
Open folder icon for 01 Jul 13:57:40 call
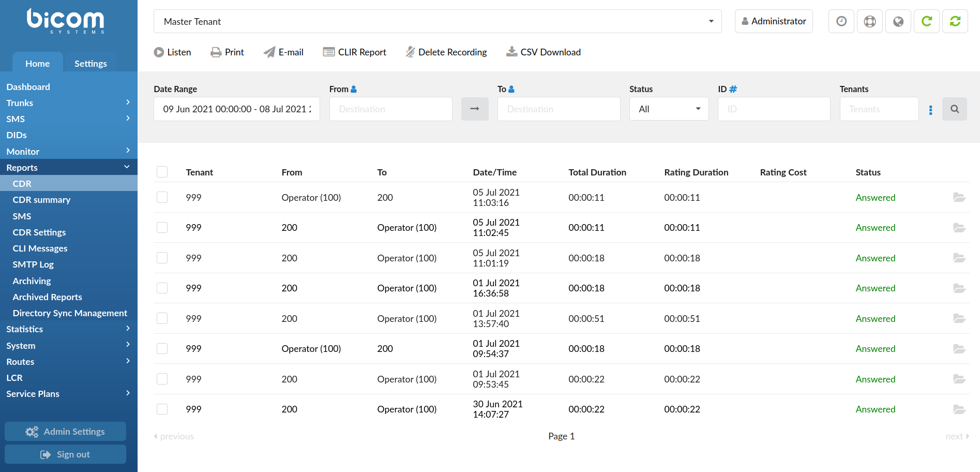pos(959,318)
